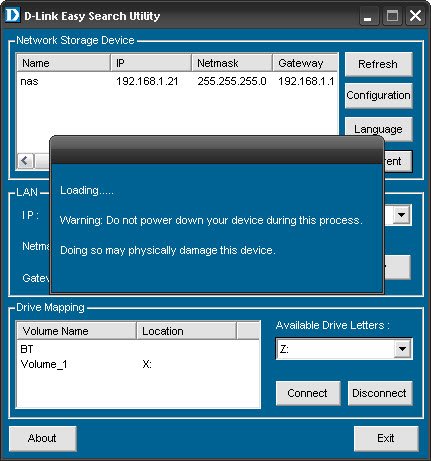This screenshot has width=431, height=461.
Task: Click the Volume Name column header
Action: pos(76,331)
